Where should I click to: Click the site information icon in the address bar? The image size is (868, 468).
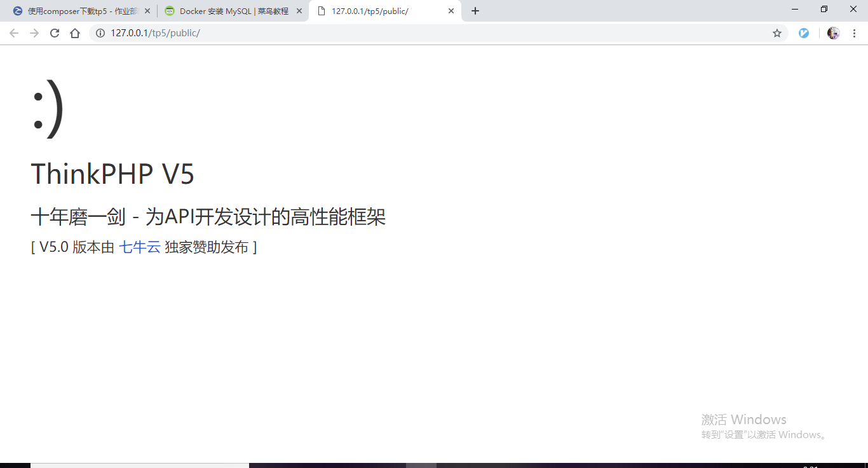(100, 32)
